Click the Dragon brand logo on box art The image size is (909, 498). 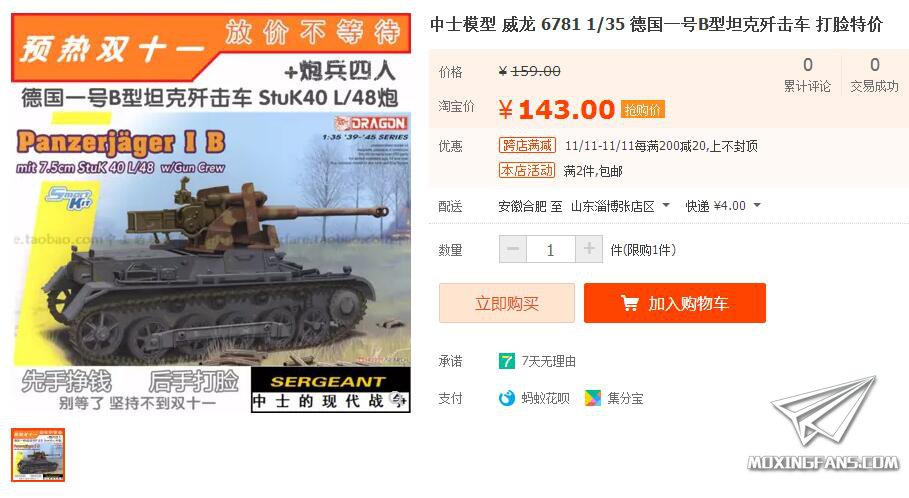371,123
